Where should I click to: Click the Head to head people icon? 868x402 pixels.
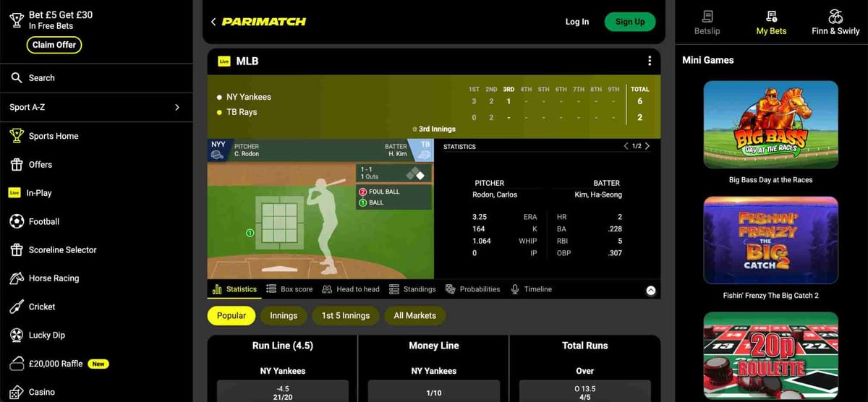coord(327,289)
